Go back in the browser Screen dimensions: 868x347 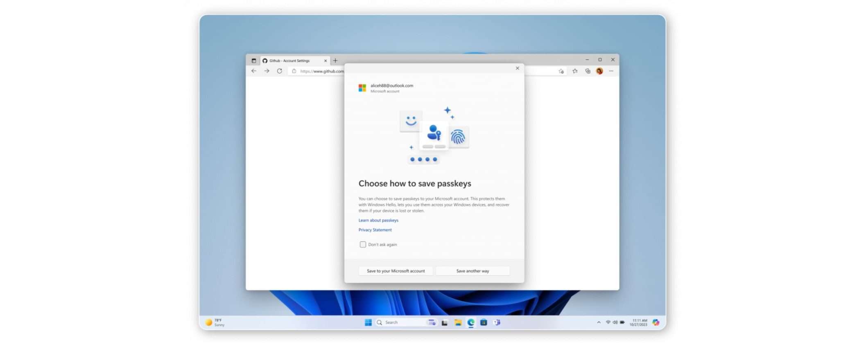coord(254,71)
